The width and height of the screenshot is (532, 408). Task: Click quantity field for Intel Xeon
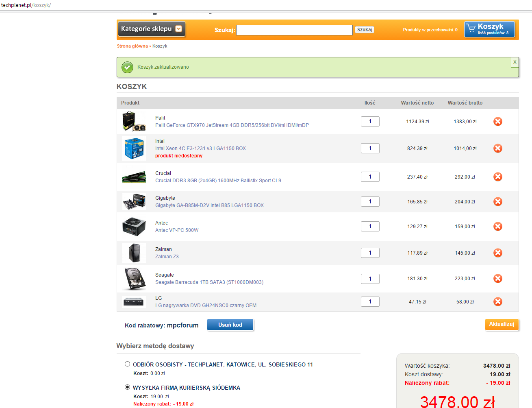pyautogui.click(x=370, y=148)
